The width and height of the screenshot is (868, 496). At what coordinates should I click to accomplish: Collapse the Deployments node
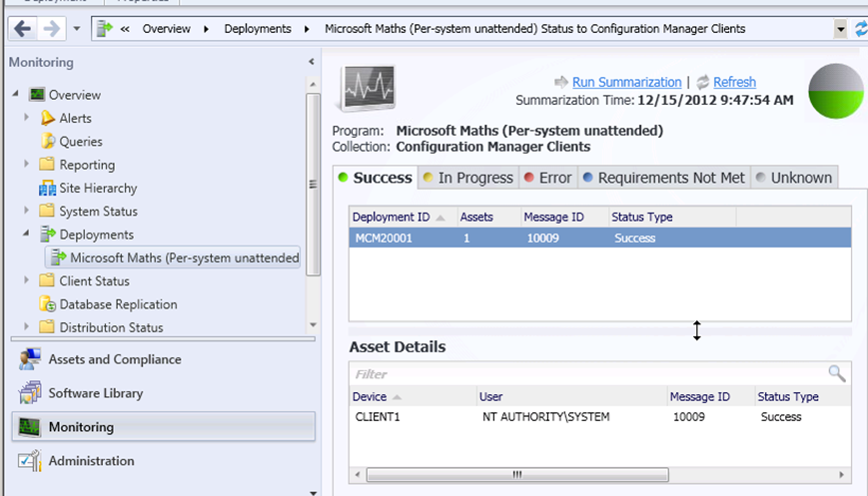pos(26,234)
